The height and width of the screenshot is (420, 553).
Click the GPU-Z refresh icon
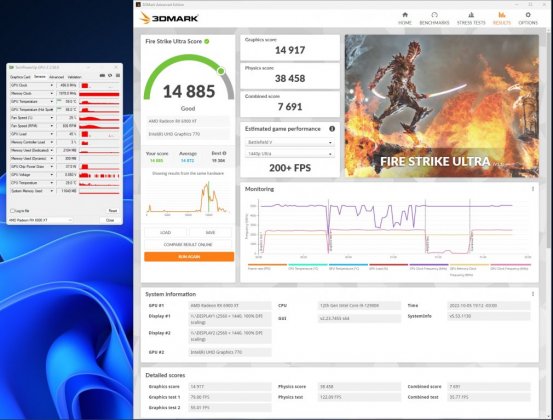tap(110, 75)
